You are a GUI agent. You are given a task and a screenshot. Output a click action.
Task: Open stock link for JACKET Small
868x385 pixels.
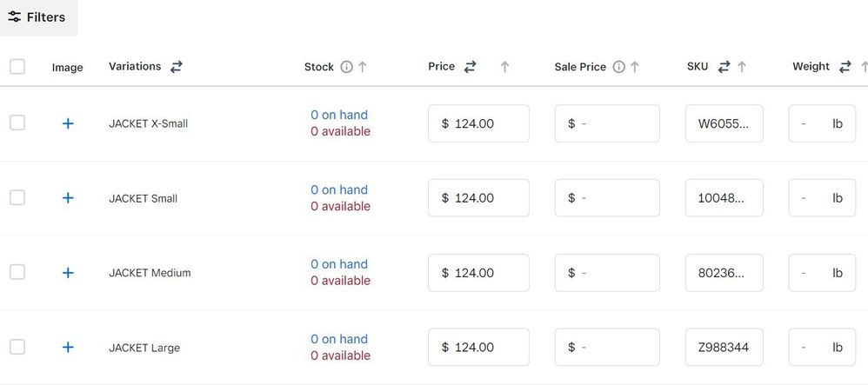(339, 189)
